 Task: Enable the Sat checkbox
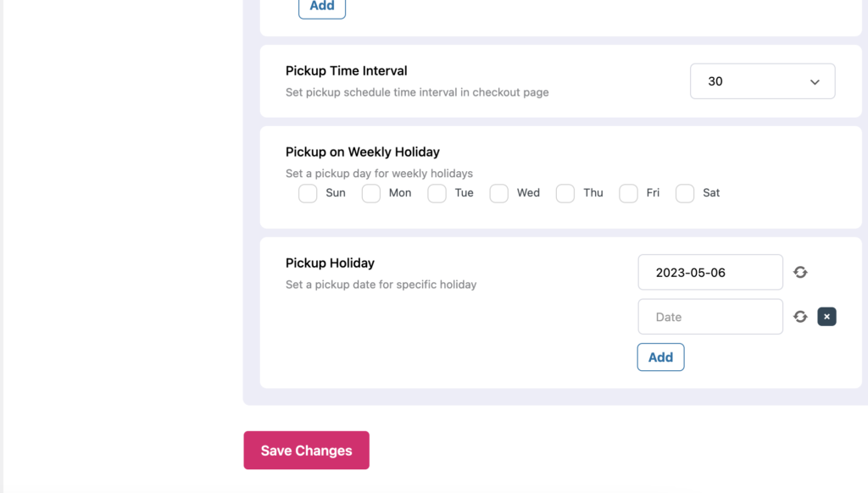point(685,193)
